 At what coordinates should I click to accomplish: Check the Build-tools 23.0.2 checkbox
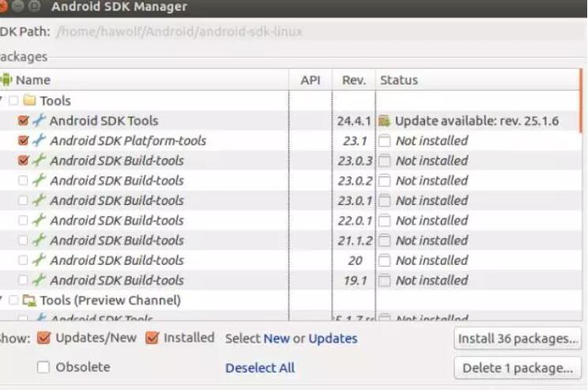point(23,180)
